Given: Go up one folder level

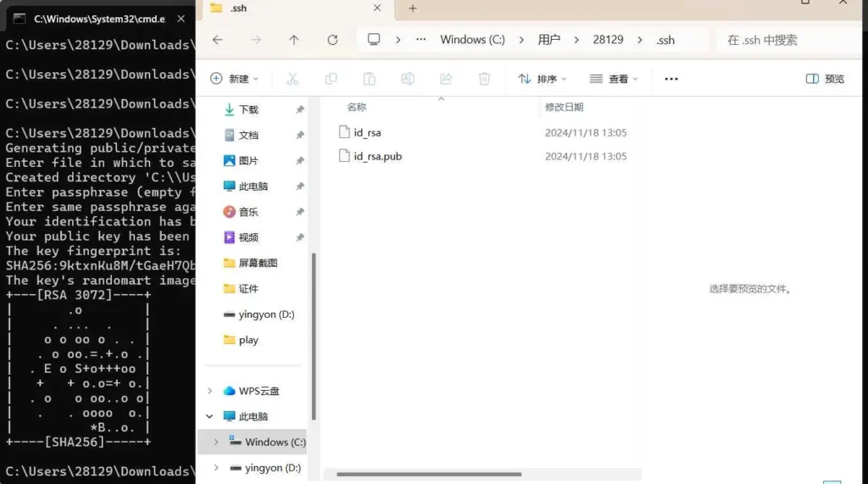Looking at the screenshot, I should [294, 40].
